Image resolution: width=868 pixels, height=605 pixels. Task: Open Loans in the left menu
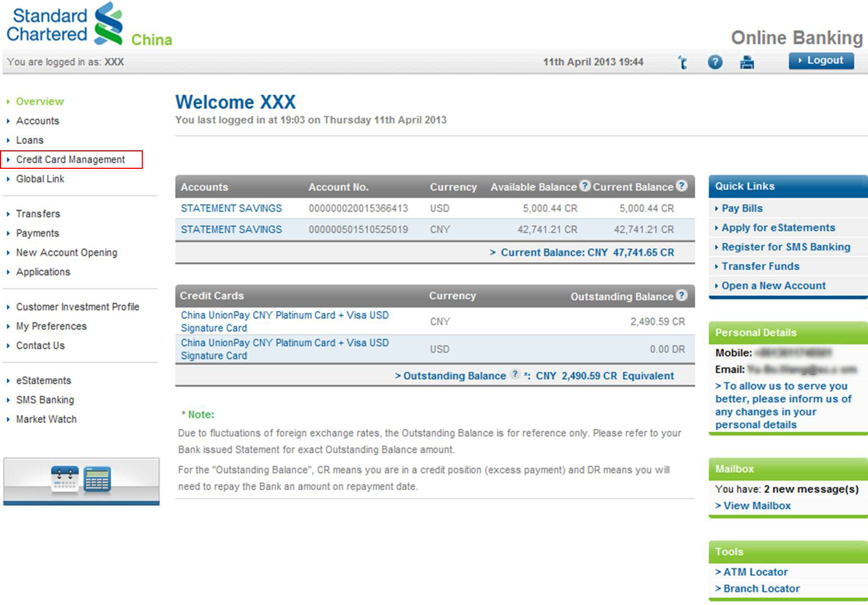(30, 140)
